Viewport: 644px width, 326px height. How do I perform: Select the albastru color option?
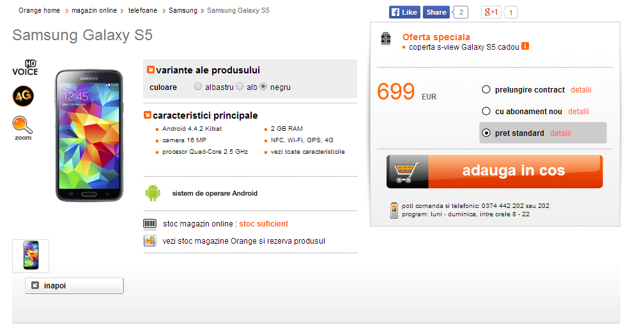[198, 87]
